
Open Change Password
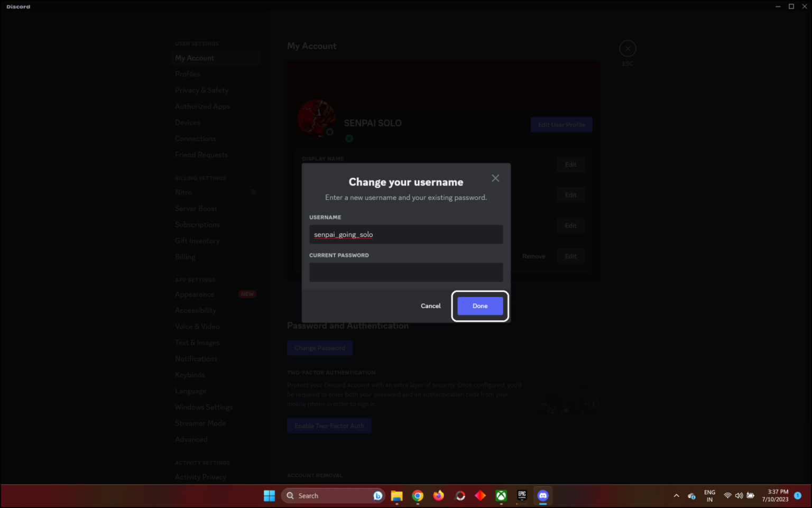[x=319, y=347]
